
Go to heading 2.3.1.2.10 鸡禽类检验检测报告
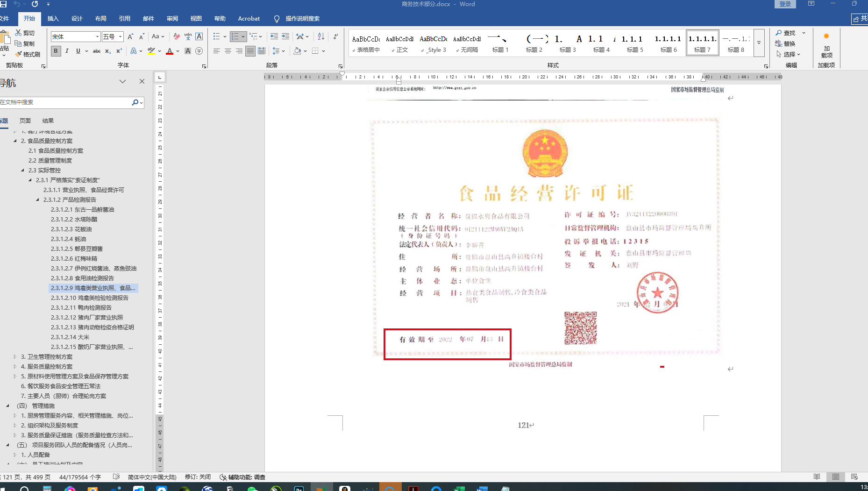[x=90, y=298]
